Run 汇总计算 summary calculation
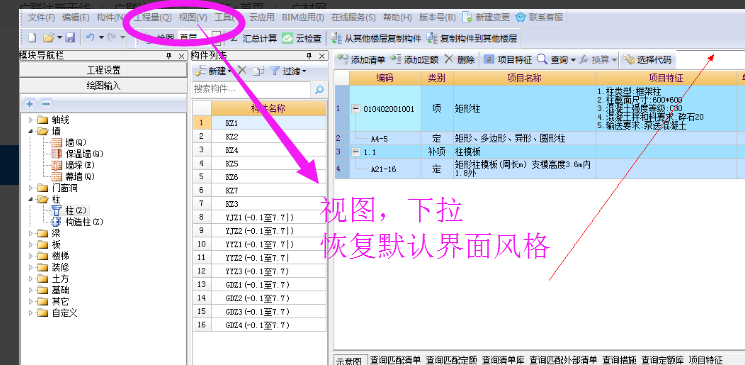 tap(254, 38)
